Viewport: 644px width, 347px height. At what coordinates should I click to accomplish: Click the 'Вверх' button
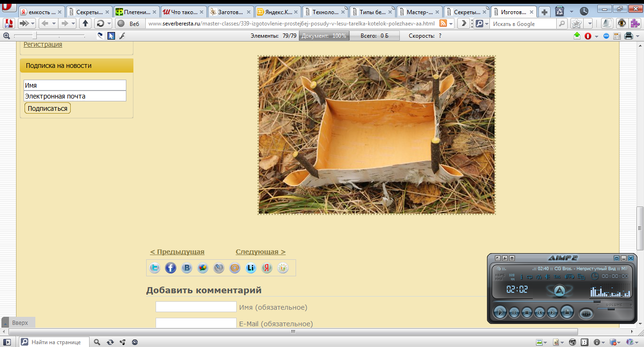18,323
